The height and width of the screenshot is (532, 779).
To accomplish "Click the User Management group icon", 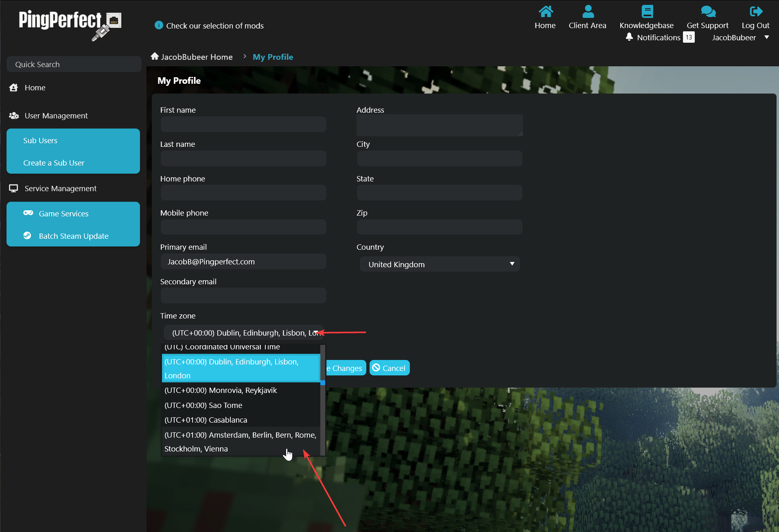I will (x=14, y=116).
